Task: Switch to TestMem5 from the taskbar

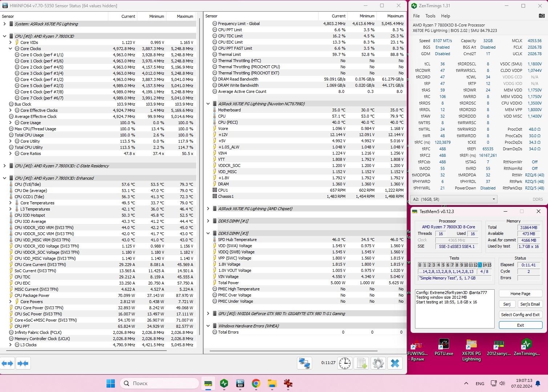Action: click(208, 383)
